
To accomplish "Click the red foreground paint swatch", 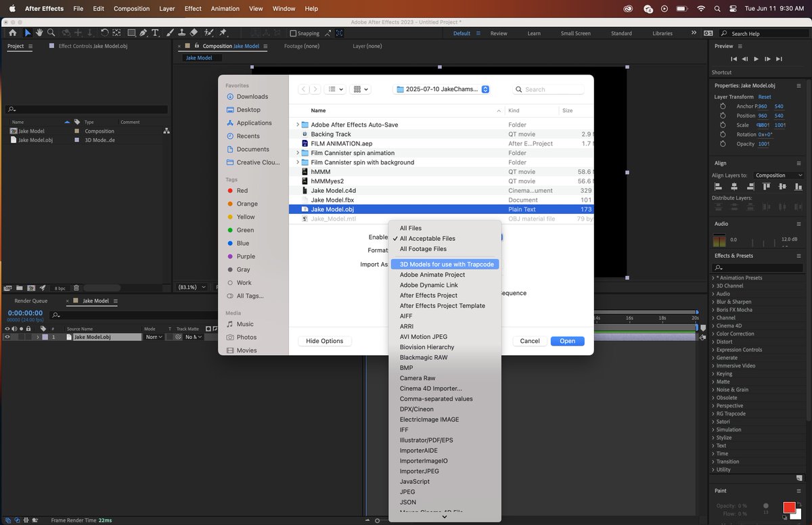I will (789, 507).
